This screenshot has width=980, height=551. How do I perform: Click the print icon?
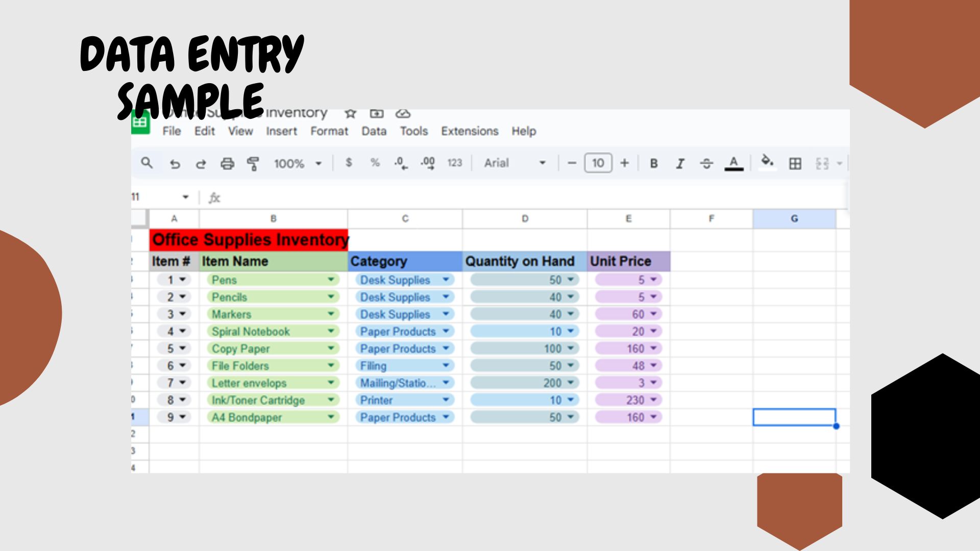[x=227, y=164]
